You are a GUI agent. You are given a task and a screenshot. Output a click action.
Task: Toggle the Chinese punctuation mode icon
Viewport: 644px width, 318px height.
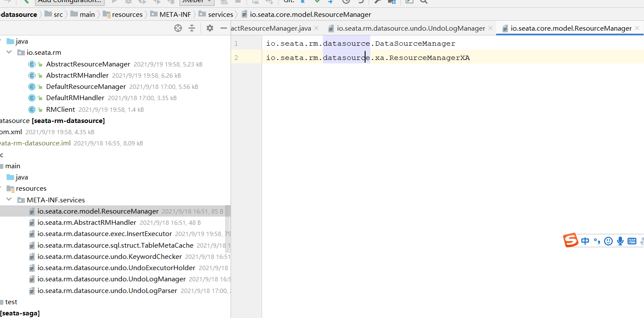[x=597, y=241]
